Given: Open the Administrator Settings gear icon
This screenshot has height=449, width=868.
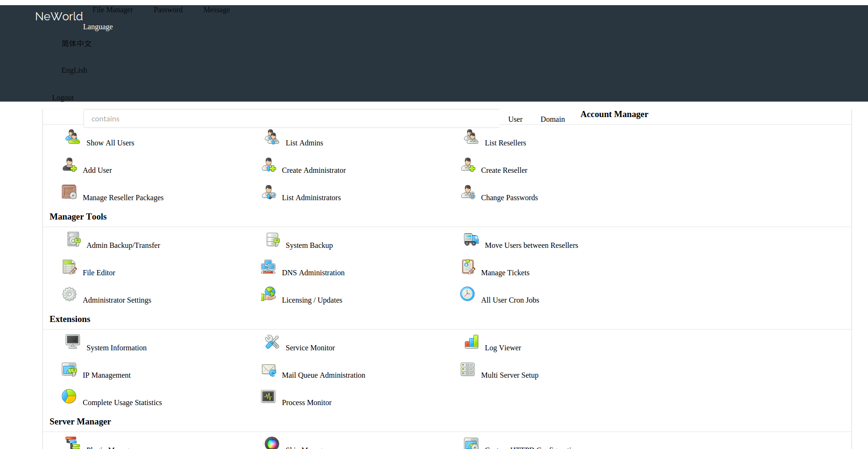Looking at the screenshot, I should (69, 295).
